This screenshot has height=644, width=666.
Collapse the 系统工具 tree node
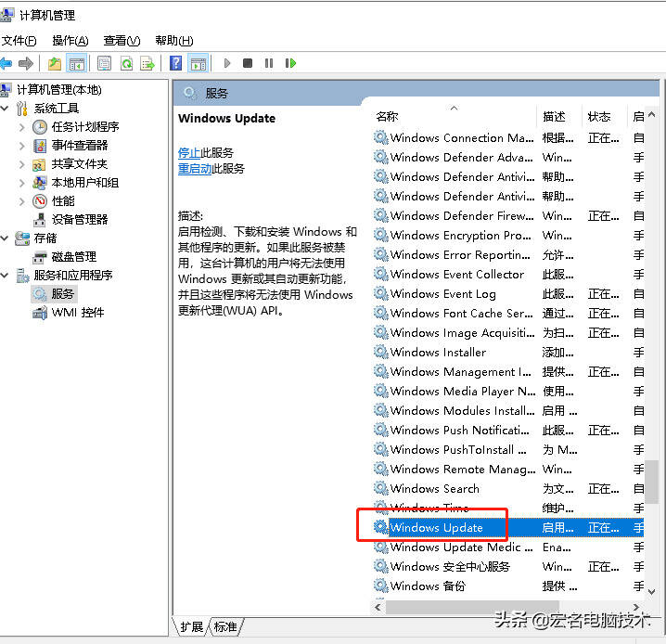(5, 109)
